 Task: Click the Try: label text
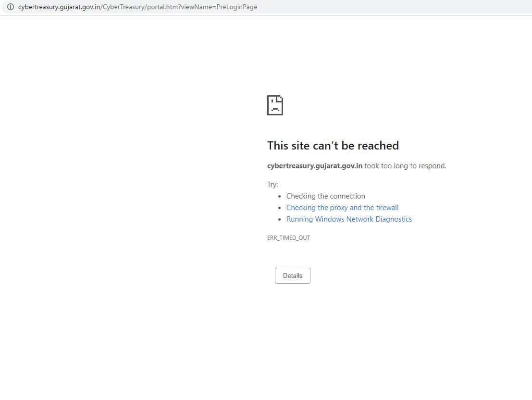point(272,184)
